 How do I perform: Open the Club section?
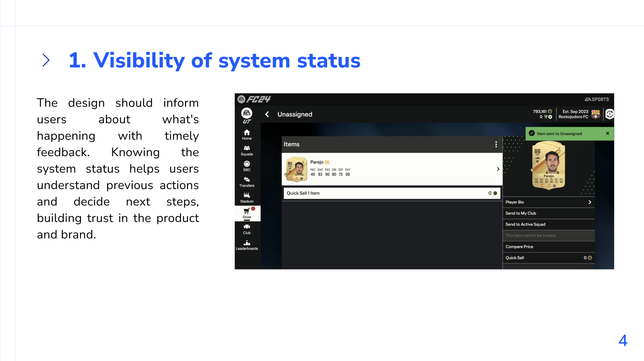pyautogui.click(x=246, y=230)
